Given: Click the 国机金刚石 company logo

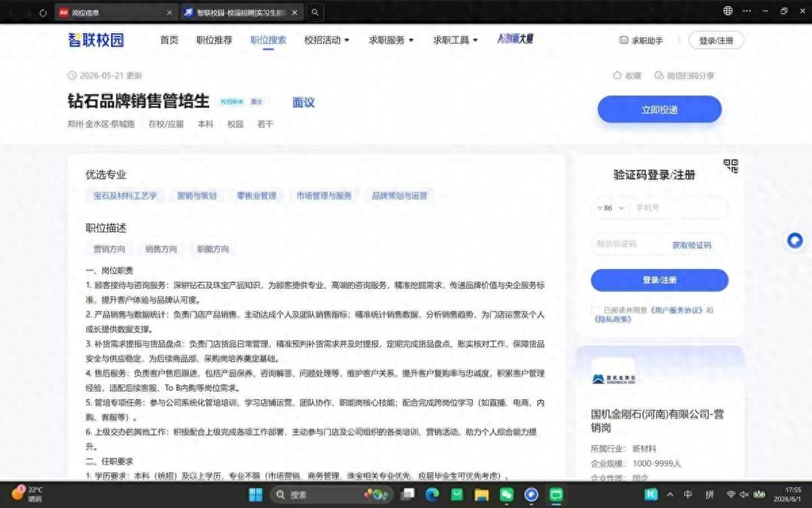Looking at the screenshot, I should (613, 379).
